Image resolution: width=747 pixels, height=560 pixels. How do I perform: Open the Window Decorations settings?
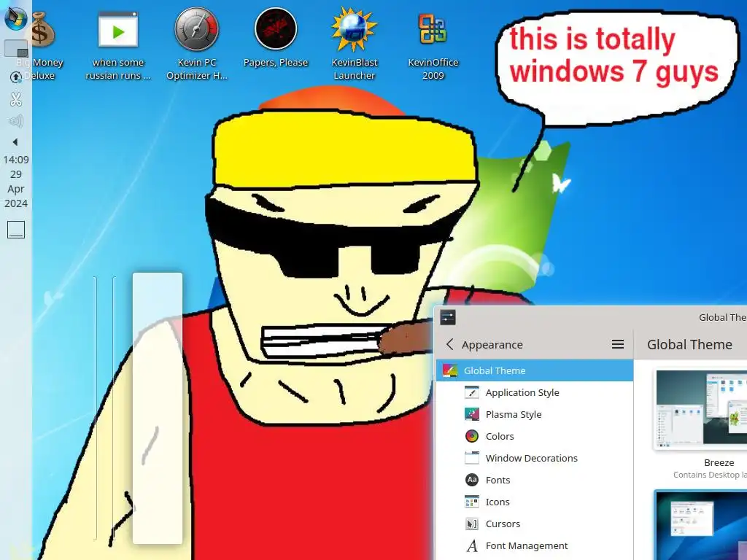(x=535, y=458)
